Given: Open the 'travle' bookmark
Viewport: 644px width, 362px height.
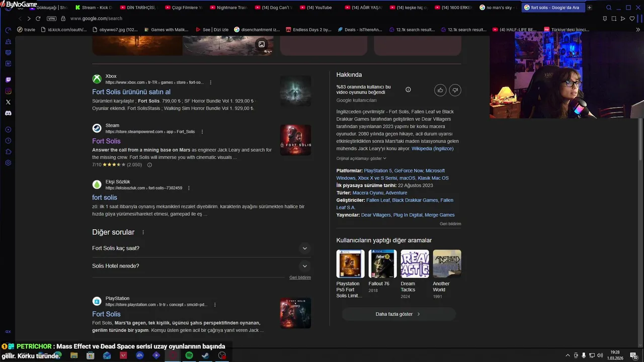Looking at the screenshot, I should pyautogui.click(x=26, y=30).
